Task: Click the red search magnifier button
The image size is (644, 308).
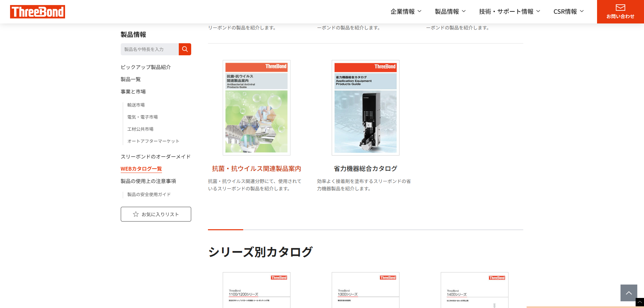Action: point(185,49)
